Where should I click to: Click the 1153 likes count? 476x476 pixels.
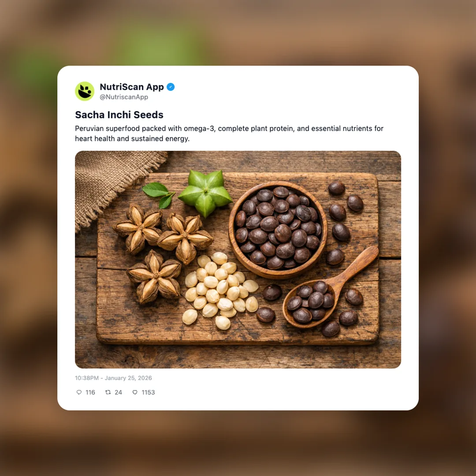coord(148,392)
